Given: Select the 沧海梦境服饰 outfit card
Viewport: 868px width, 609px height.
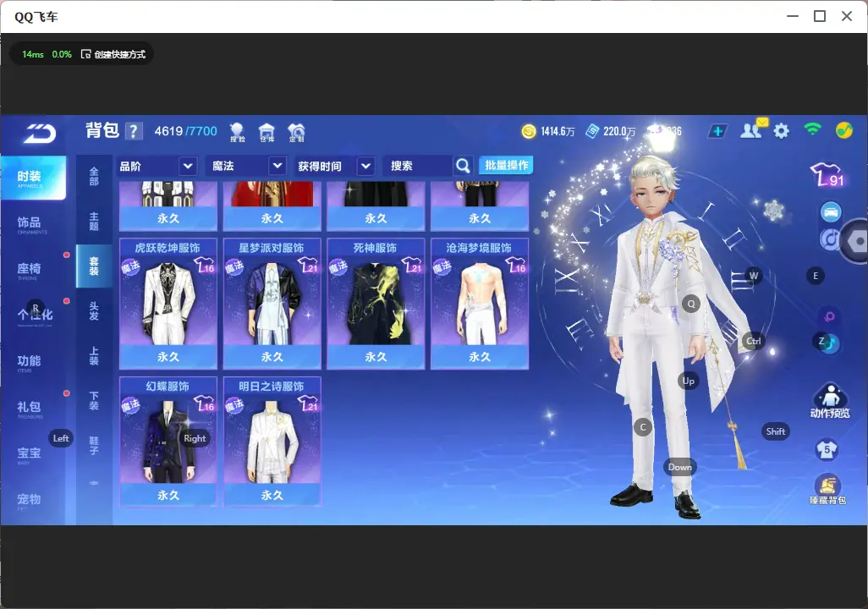Looking at the screenshot, I should click(x=480, y=304).
